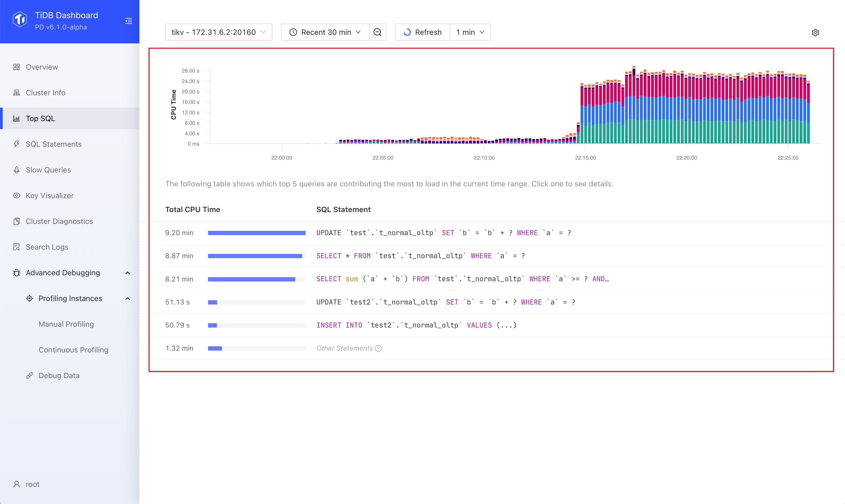This screenshot has height=504, width=845.
Task: Click the zoom out time range icon
Action: click(377, 32)
